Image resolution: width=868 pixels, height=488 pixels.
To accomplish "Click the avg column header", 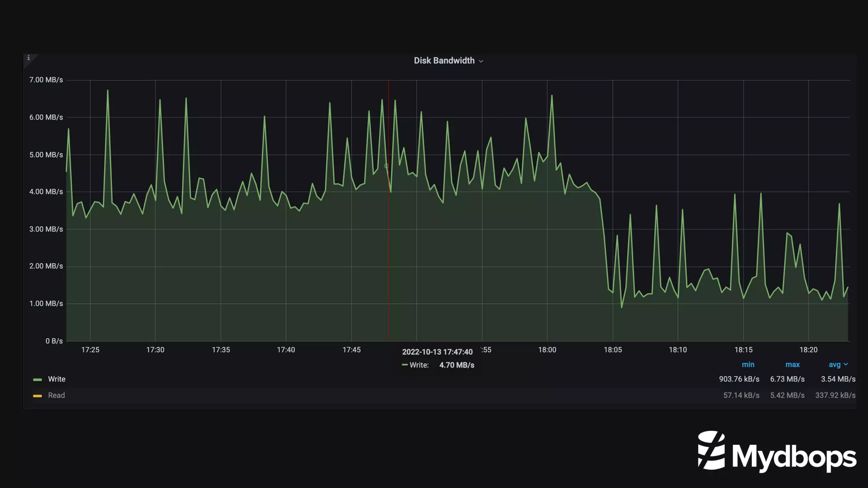I will (x=834, y=365).
